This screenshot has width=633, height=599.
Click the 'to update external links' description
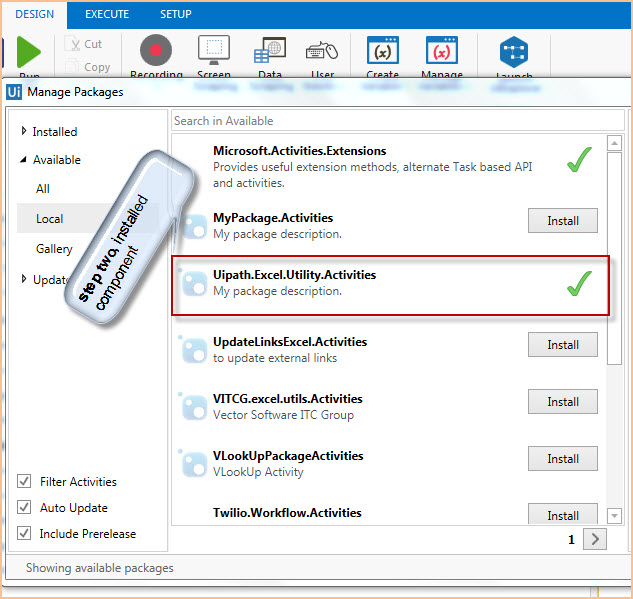[275, 358]
